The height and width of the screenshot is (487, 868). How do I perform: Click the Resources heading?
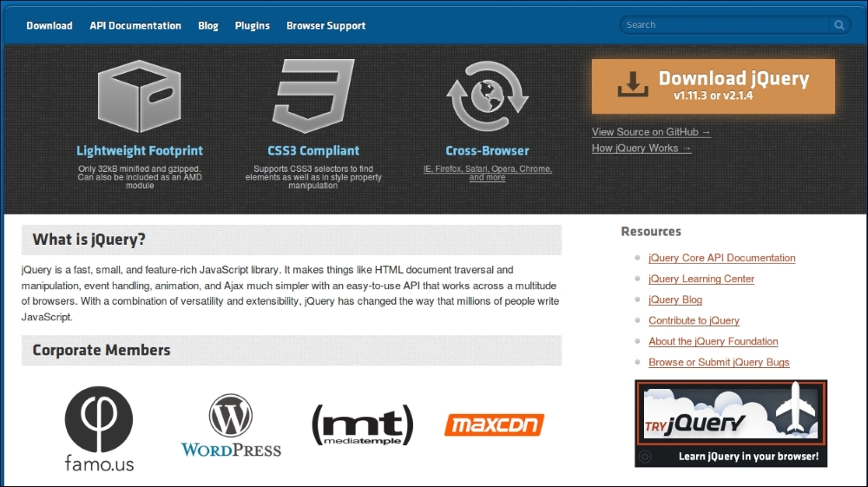(x=651, y=231)
